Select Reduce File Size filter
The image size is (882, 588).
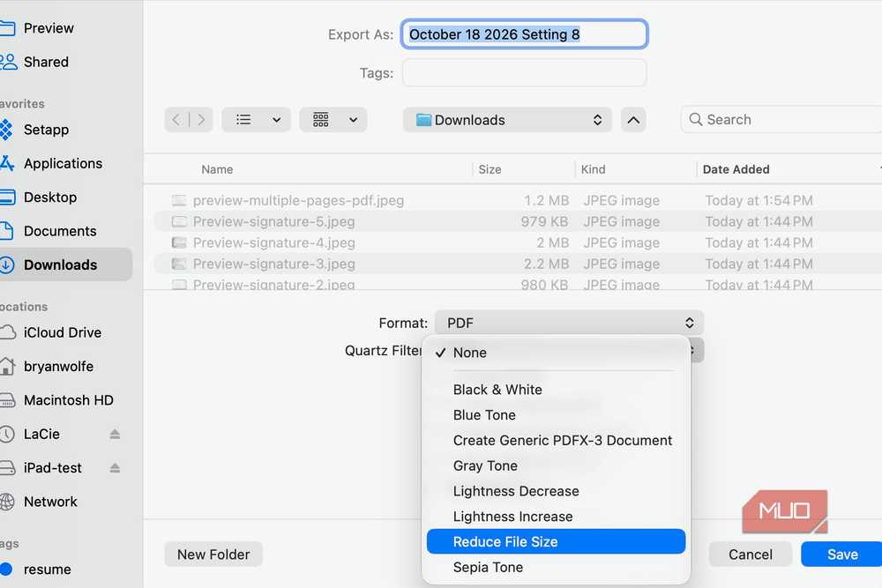pyautogui.click(x=556, y=541)
